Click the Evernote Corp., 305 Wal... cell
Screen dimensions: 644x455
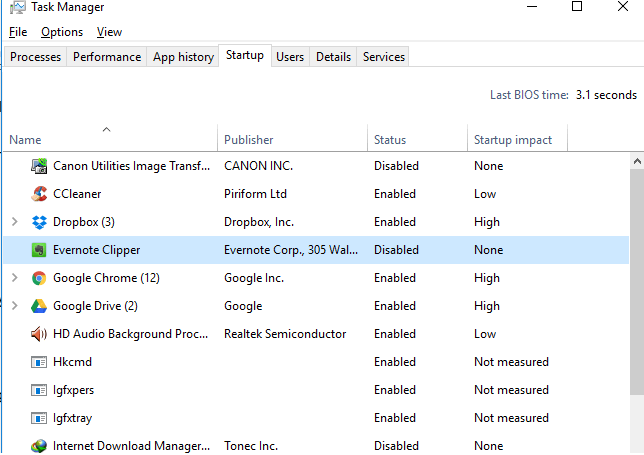pyautogui.click(x=291, y=250)
